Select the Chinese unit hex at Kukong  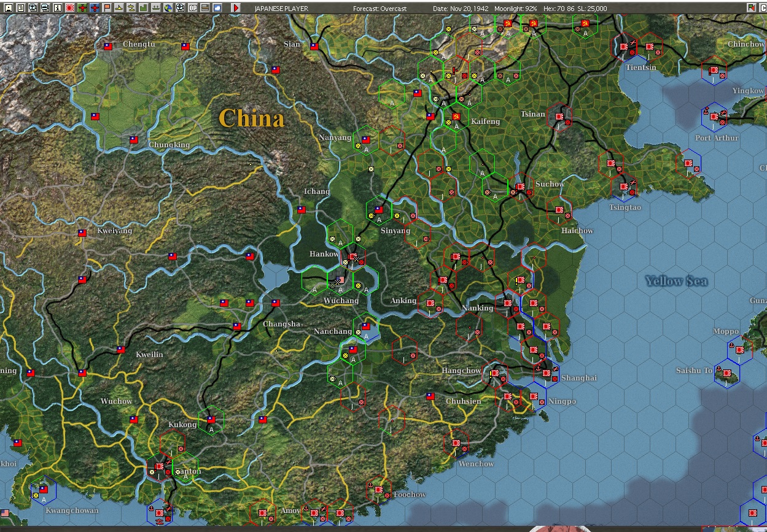tap(211, 421)
